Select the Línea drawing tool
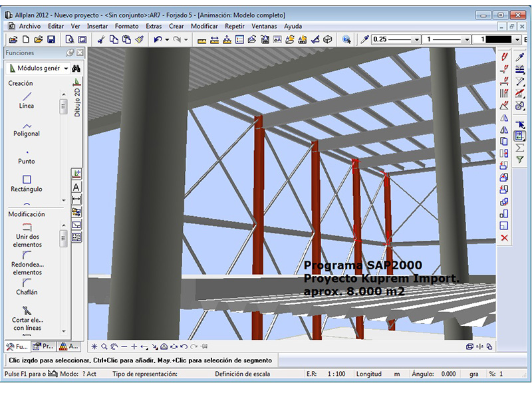The width and height of the screenshot is (532, 399). [x=27, y=100]
